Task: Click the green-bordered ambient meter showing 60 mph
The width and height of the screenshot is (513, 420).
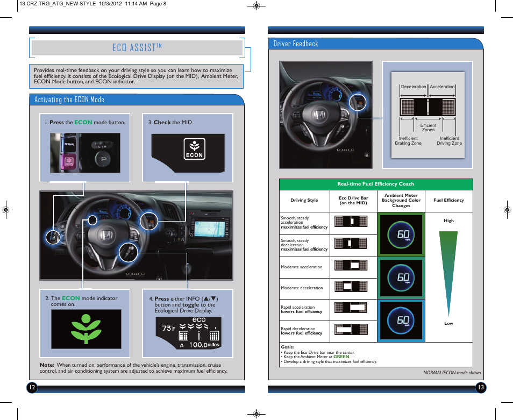Action: click(x=401, y=234)
